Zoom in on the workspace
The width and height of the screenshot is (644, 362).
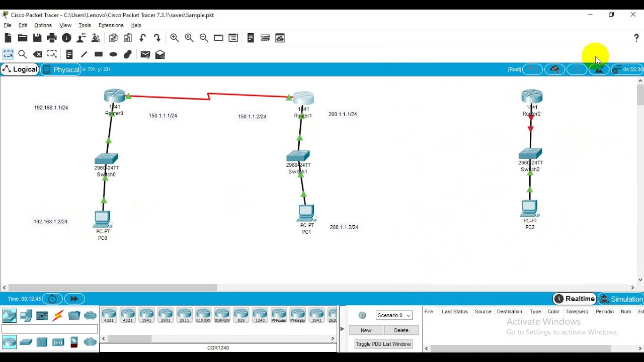(x=175, y=38)
